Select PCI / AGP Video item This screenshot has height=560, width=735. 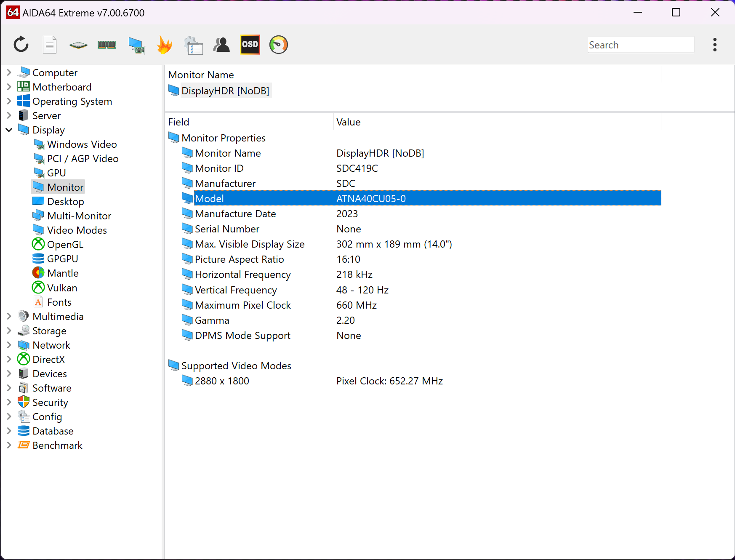click(83, 158)
